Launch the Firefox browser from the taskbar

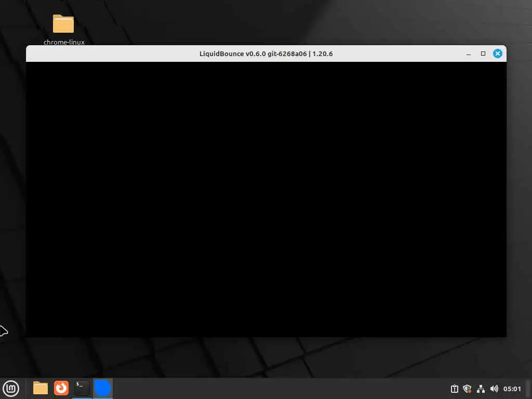(x=61, y=388)
